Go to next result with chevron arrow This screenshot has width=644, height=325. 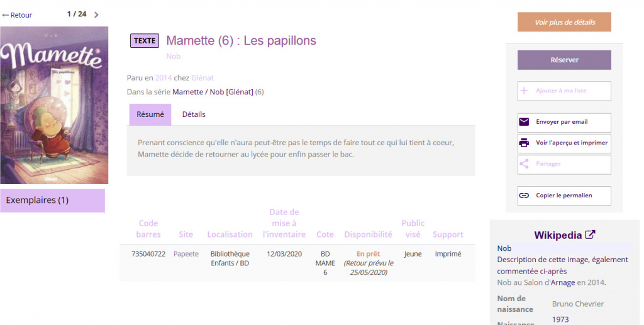click(96, 15)
